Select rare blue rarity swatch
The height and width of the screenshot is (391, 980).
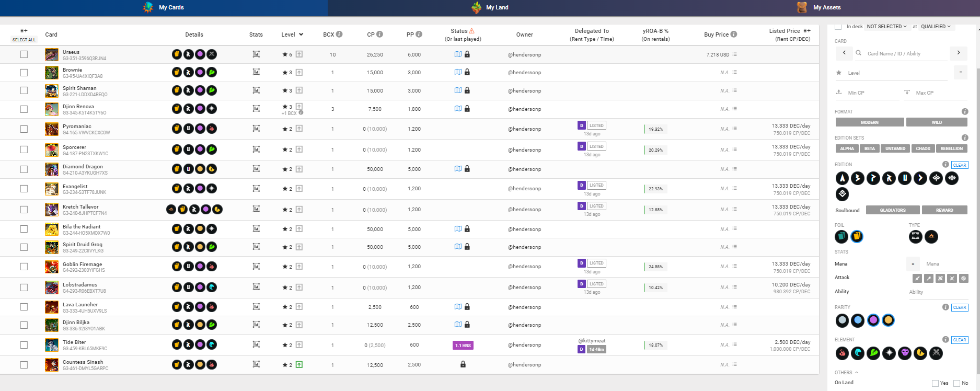858,320
